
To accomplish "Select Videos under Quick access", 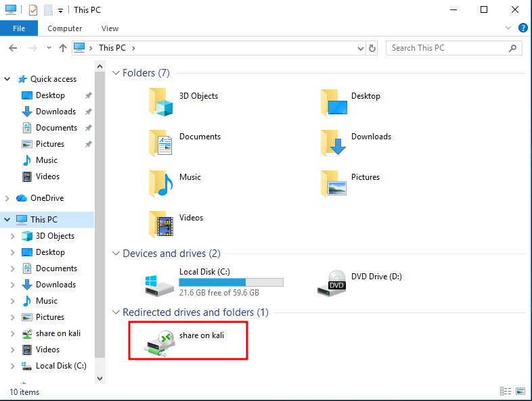I will (47, 176).
